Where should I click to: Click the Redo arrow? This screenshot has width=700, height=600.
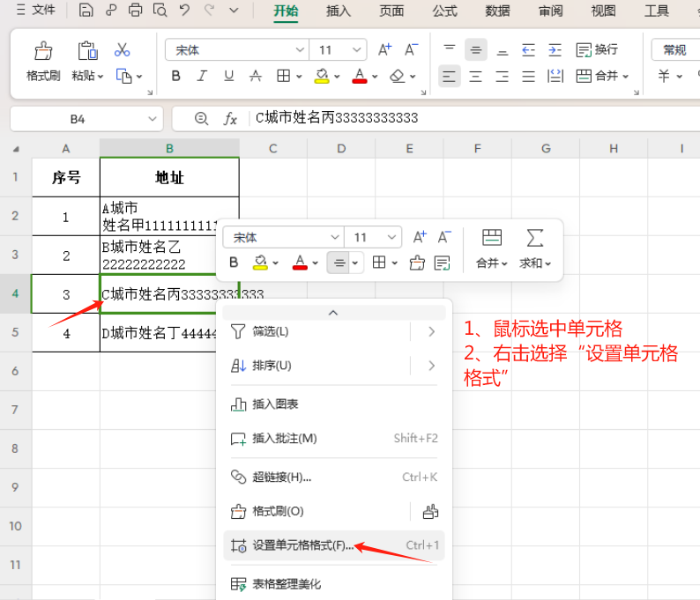tap(209, 10)
